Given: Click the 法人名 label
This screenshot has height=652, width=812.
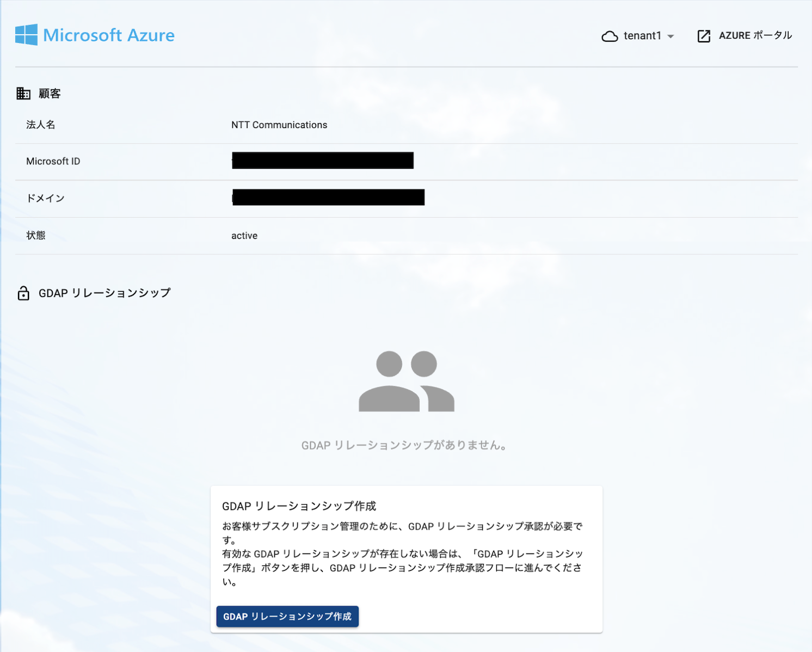Looking at the screenshot, I should pyautogui.click(x=41, y=125).
